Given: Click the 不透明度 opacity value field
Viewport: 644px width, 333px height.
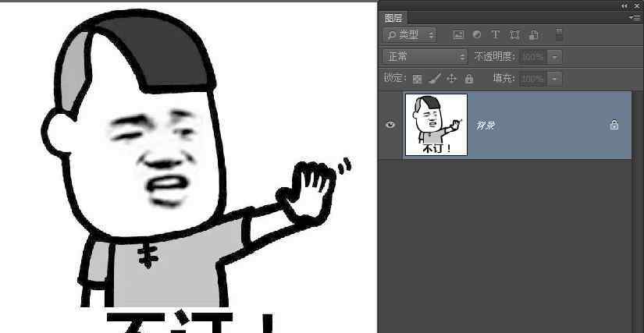Looking at the screenshot, I should click(532, 57).
